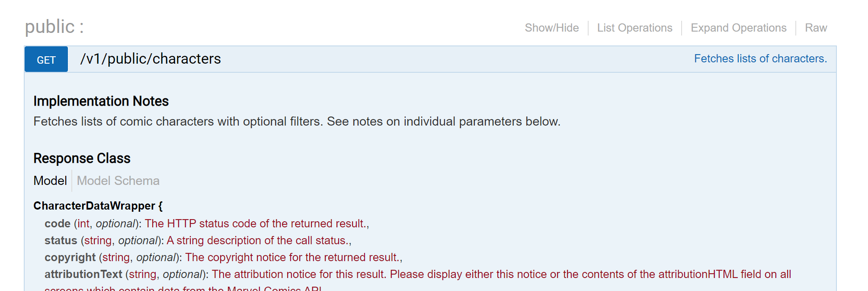Toggle Show/Hide for the public section

pos(551,28)
